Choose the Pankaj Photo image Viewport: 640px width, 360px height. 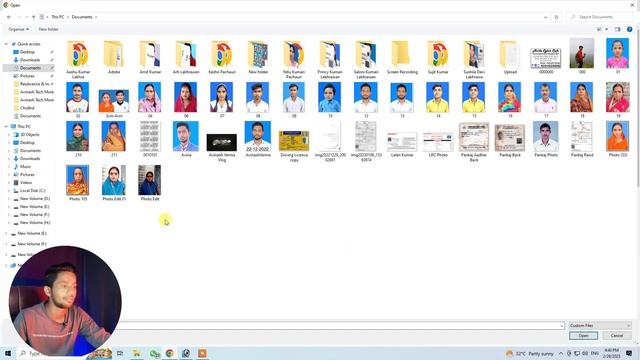pyautogui.click(x=546, y=139)
